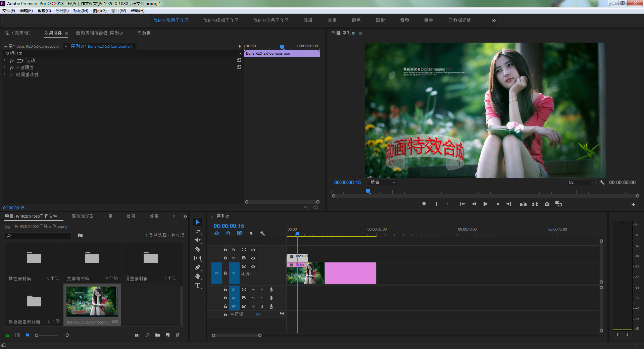This screenshot has width=644, height=349.
Task: Click the New Item button in project panel
Action: click(167, 335)
